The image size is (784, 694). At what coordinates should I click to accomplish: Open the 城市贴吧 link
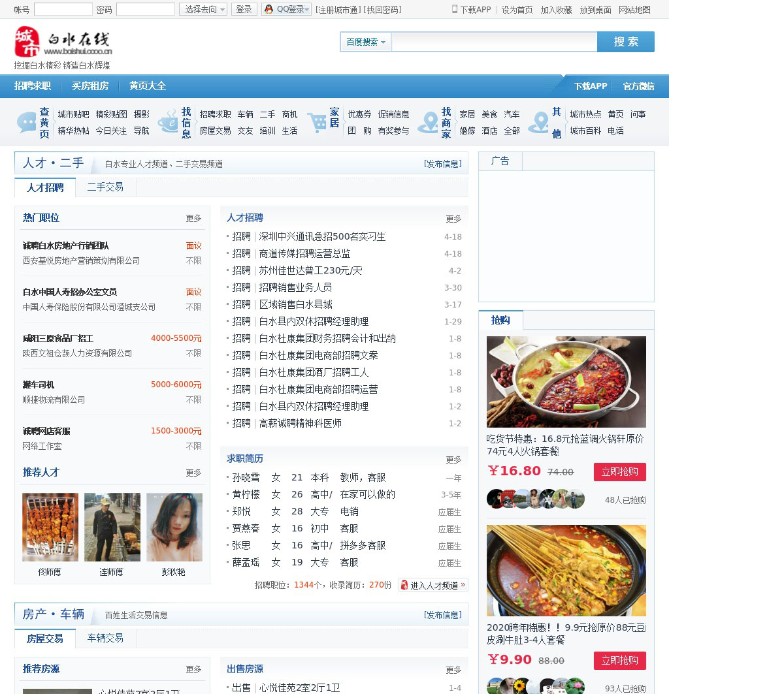pyautogui.click(x=73, y=114)
